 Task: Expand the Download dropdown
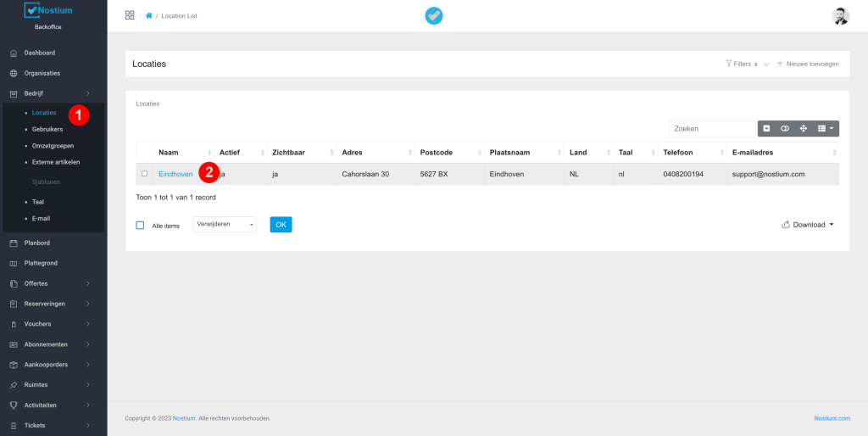tap(808, 225)
